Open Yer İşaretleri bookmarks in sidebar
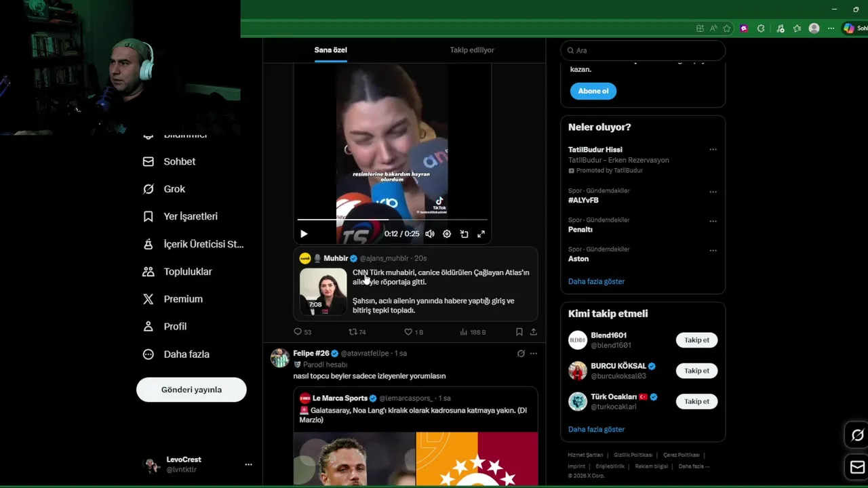The width and height of the screenshot is (868, 488). click(x=180, y=216)
